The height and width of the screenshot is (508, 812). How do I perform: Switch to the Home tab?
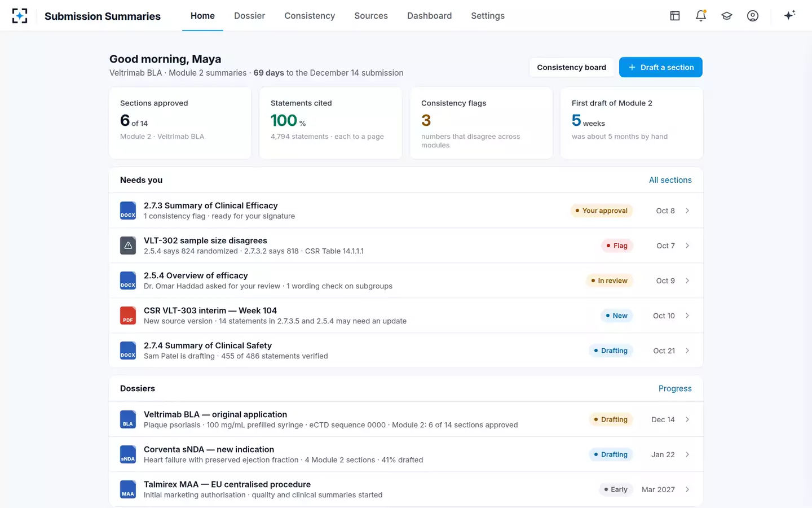202,16
